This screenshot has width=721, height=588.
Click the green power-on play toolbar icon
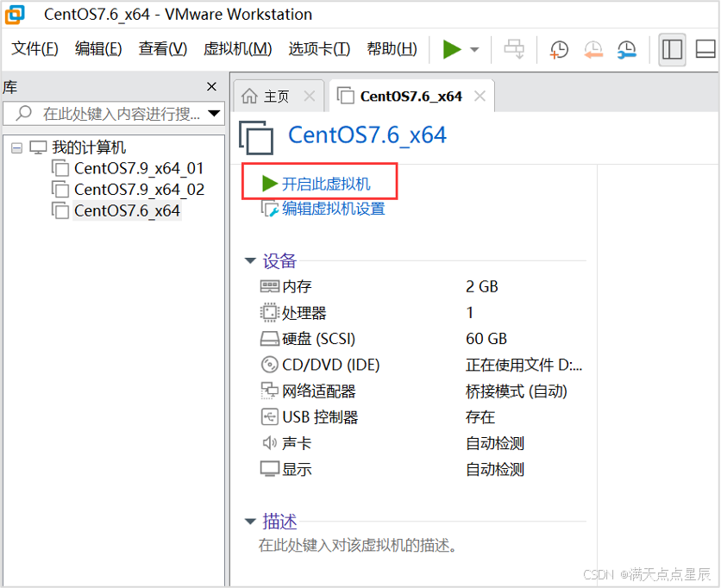(x=452, y=49)
